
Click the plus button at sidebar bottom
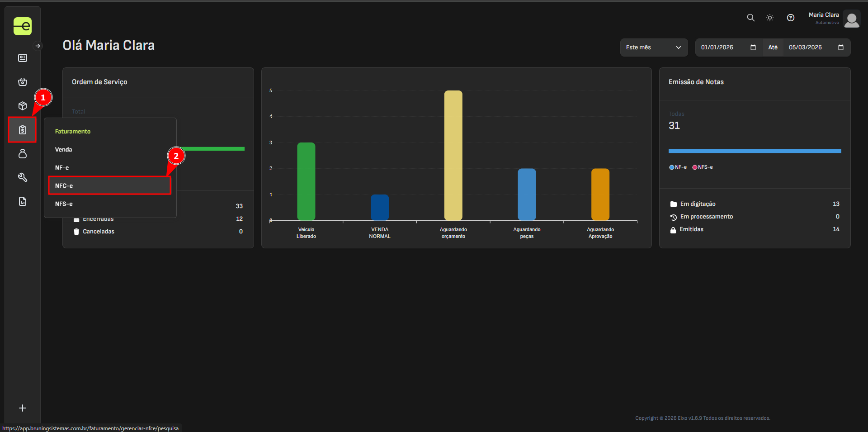pos(23,408)
